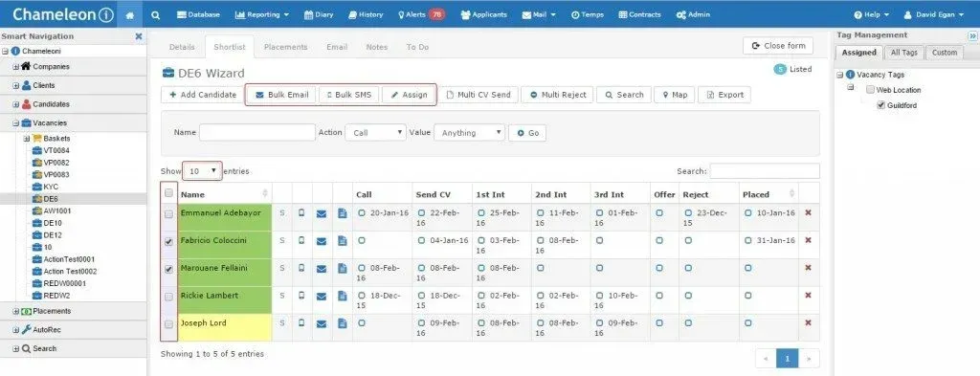Screen dimensions: 980x376
Task: Open SMS phone icon for Emmanuel Adebayor
Action: pos(301,213)
